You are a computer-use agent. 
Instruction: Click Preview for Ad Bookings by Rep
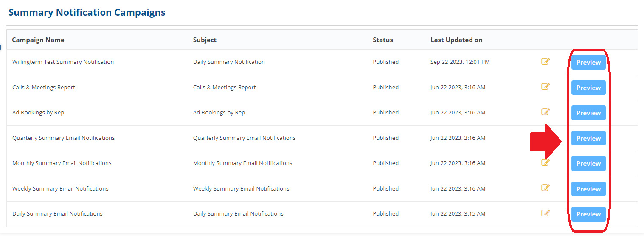[x=588, y=113]
